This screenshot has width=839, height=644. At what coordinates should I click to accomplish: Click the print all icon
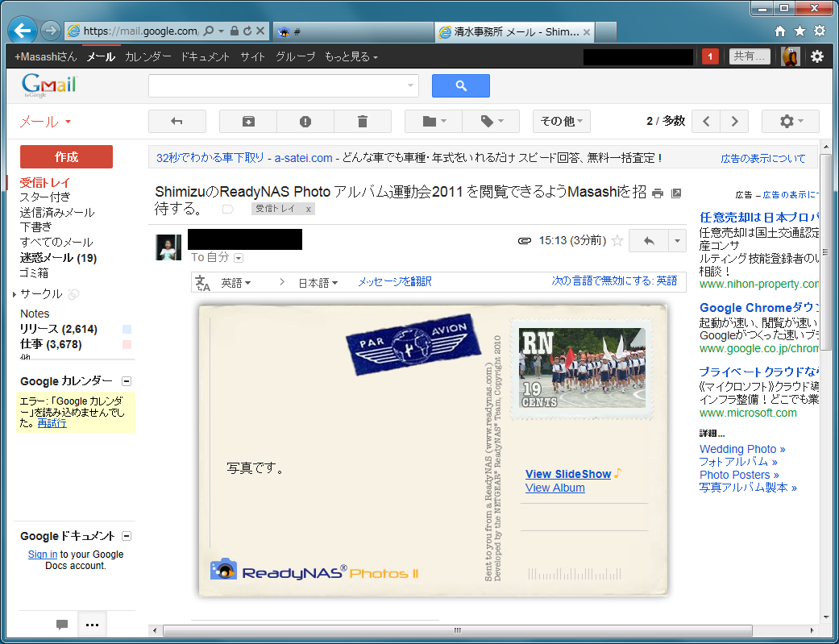[x=658, y=193]
